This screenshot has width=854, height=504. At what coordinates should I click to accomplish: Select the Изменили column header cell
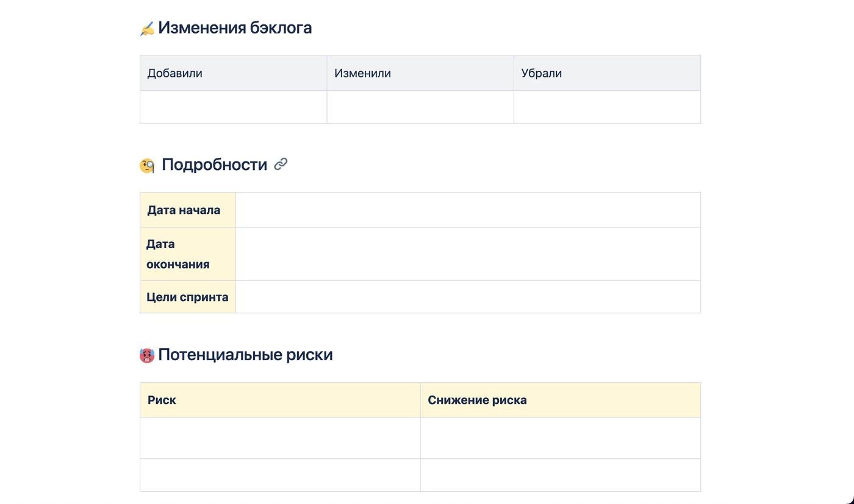[420, 73]
